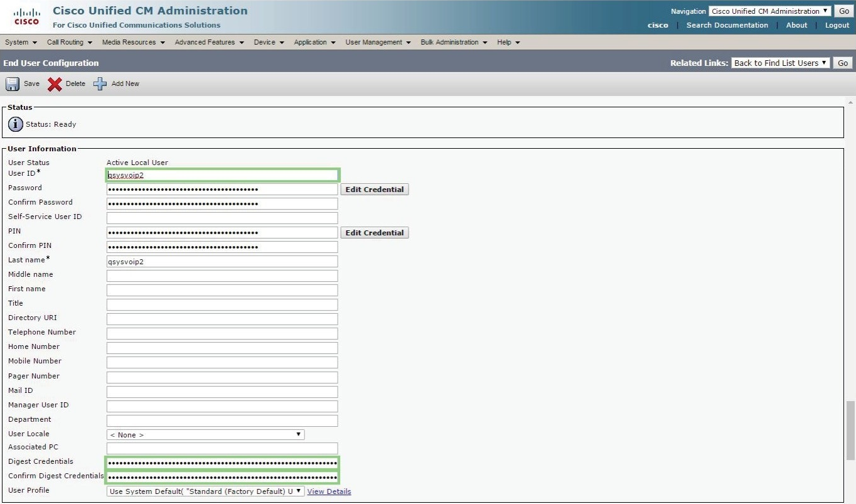Click Edit Credential next to PIN
This screenshot has width=856, height=504.
click(375, 233)
